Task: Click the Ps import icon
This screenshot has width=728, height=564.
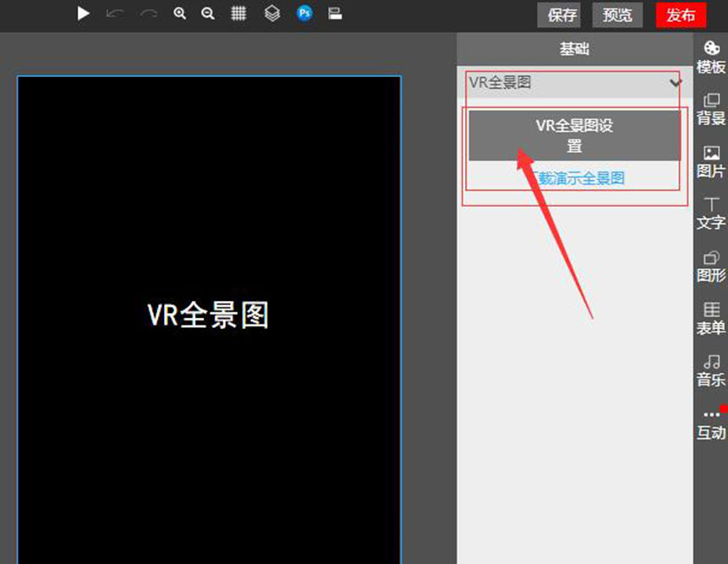Action: point(304,14)
